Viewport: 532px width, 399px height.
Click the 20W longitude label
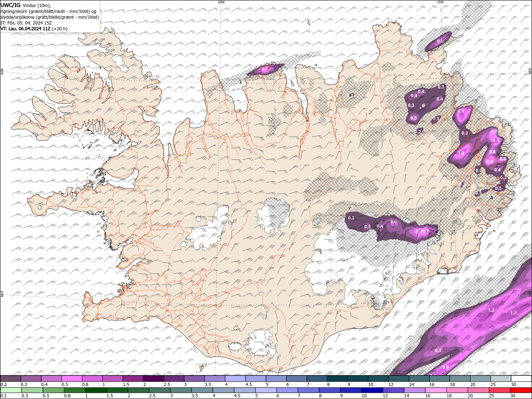221,2
